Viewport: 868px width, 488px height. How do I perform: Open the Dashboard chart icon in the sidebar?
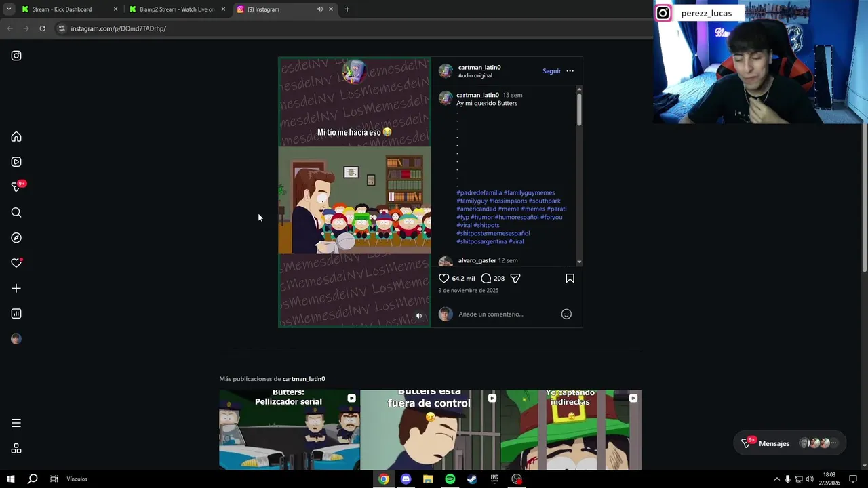click(x=16, y=314)
